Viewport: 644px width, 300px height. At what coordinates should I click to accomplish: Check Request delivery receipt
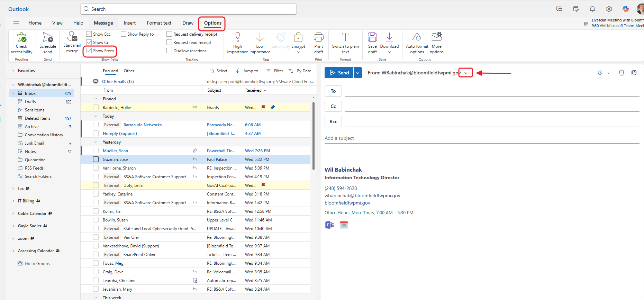pos(169,34)
